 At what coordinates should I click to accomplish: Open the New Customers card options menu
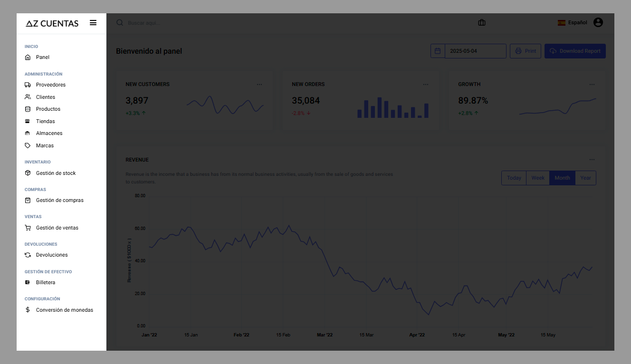tap(259, 85)
